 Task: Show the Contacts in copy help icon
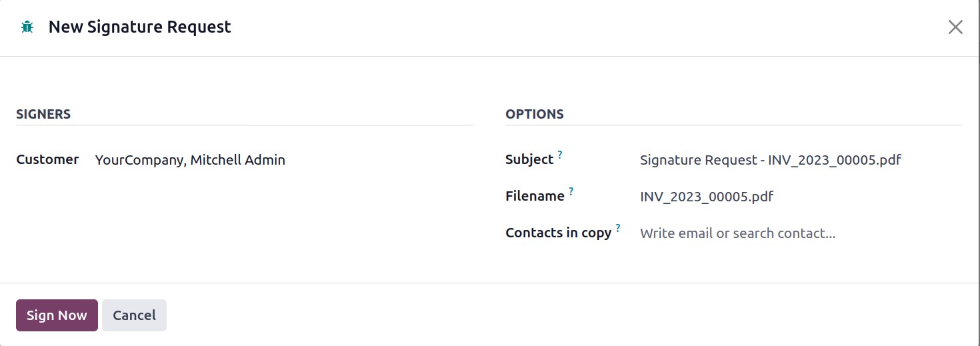pos(618,228)
